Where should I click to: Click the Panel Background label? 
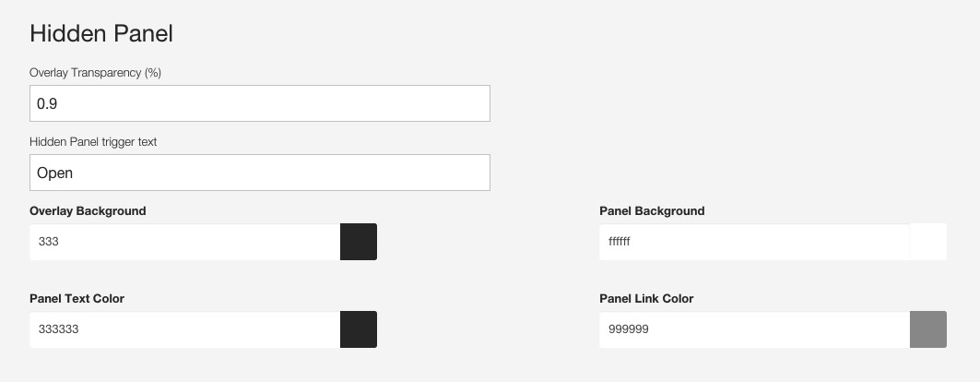coord(652,210)
